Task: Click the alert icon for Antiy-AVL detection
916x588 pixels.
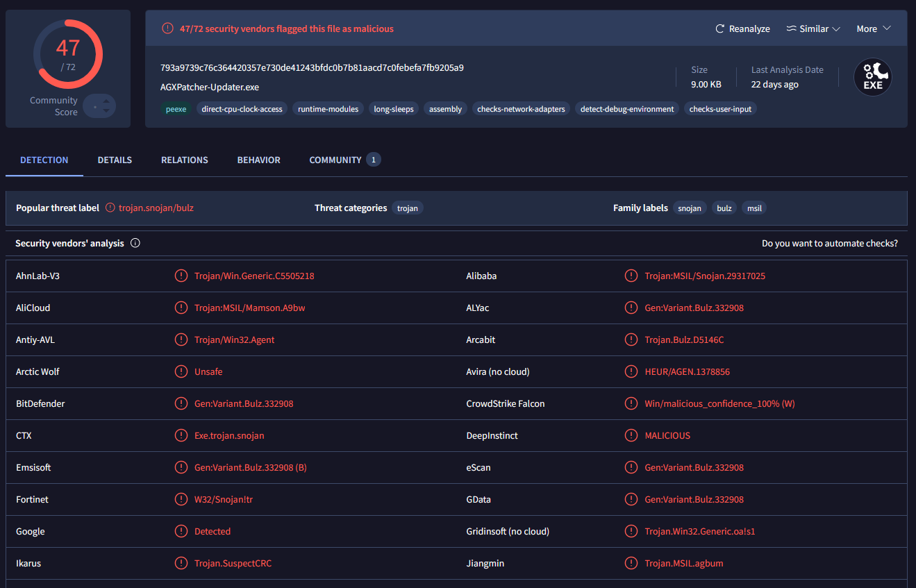Action: point(181,339)
